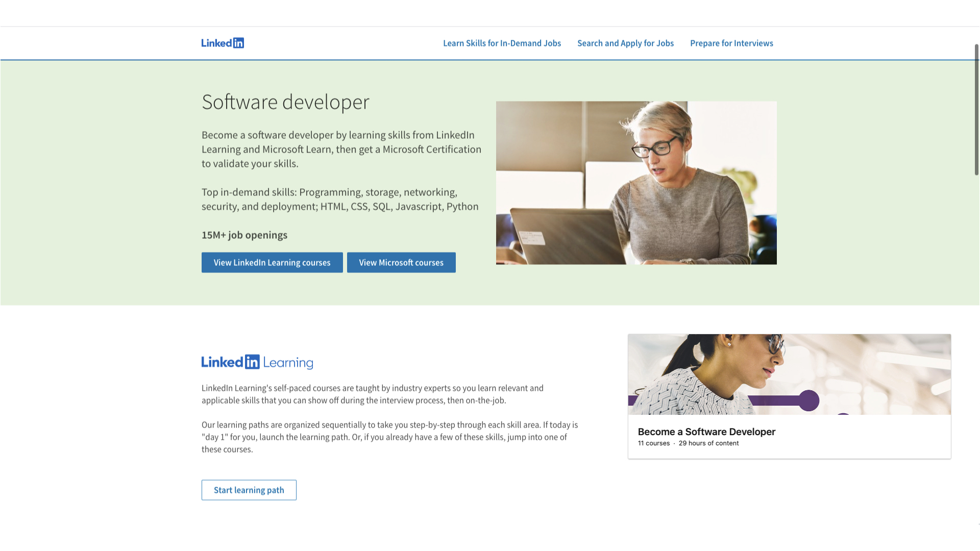
Task: Click 'Start learning path' link
Action: click(x=249, y=490)
